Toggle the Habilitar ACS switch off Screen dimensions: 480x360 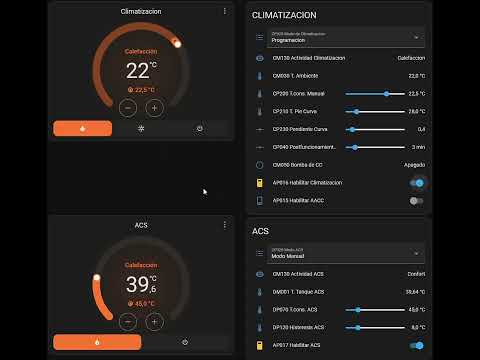417,345
